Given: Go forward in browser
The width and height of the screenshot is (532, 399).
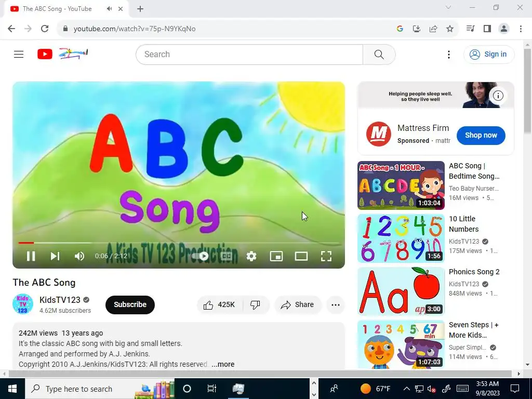Looking at the screenshot, I should point(28,29).
